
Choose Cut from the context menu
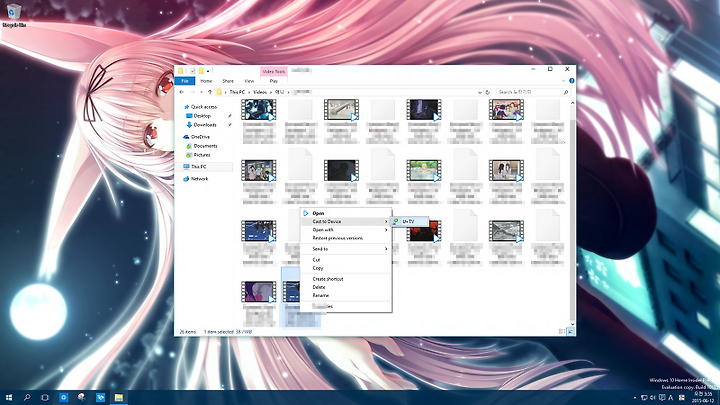pyautogui.click(x=345, y=260)
